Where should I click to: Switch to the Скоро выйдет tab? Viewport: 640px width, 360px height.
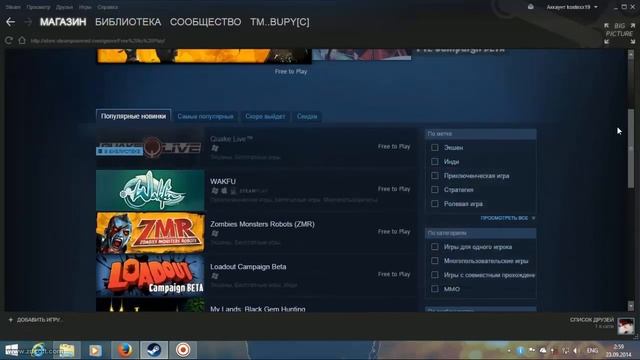(x=265, y=117)
